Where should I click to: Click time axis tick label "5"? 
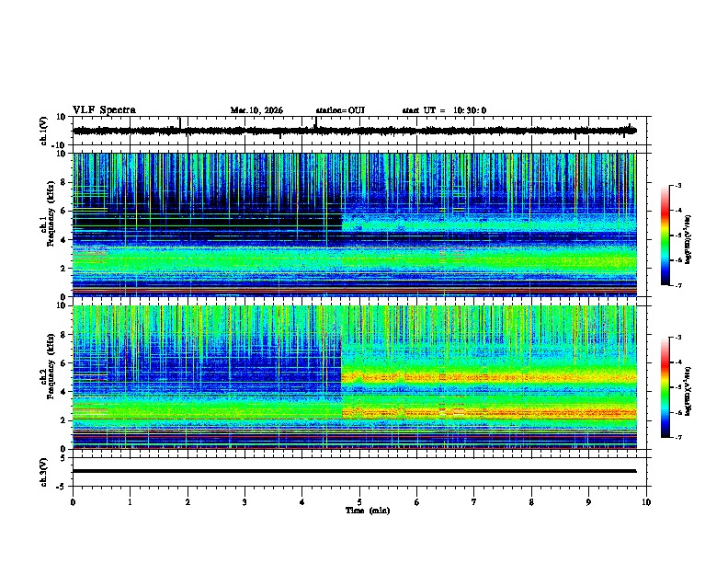[x=359, y=502]
